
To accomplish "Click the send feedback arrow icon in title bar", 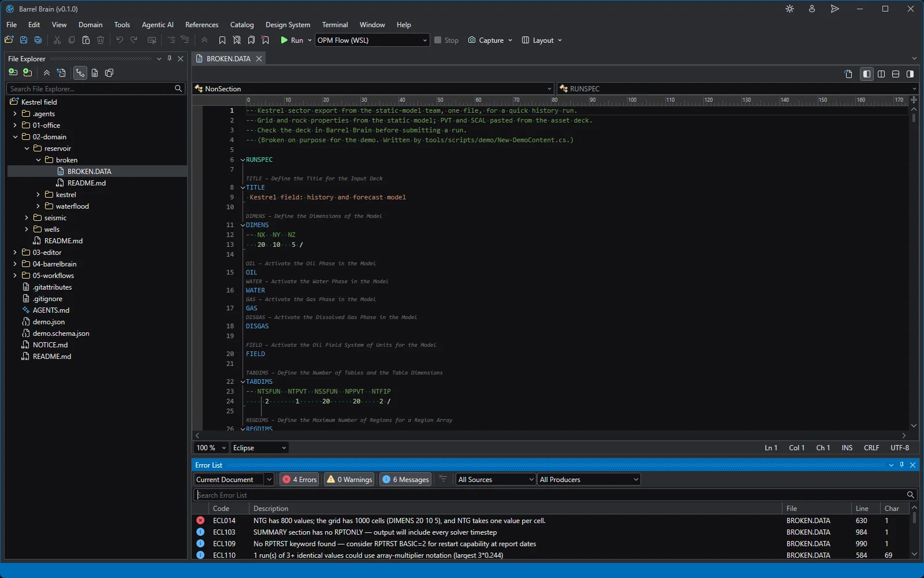I will click(x=834, y=9).
